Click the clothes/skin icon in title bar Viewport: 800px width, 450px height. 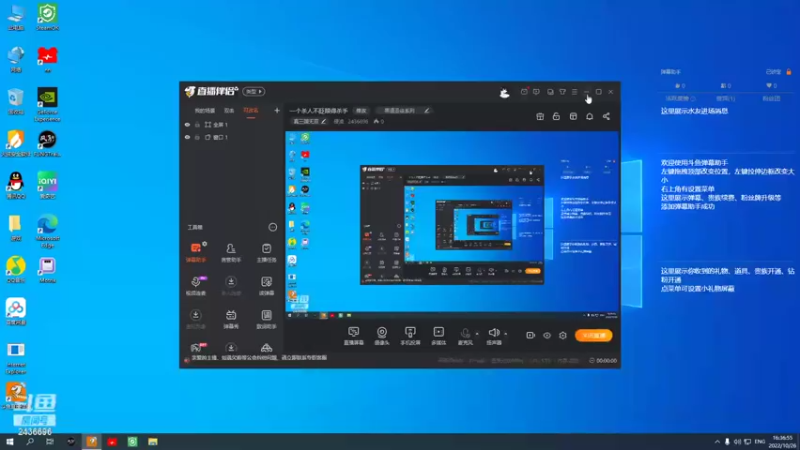[x=562, y=92]
